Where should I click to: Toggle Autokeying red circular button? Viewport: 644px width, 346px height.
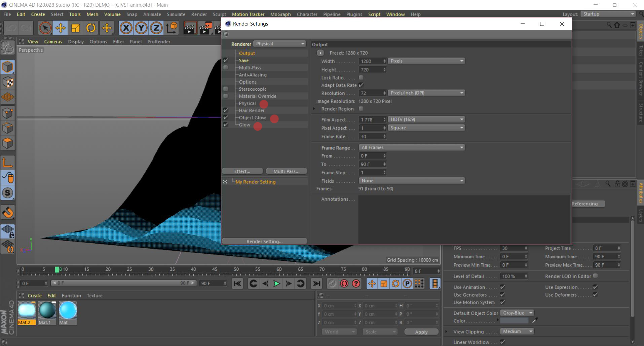coord(344,284)
